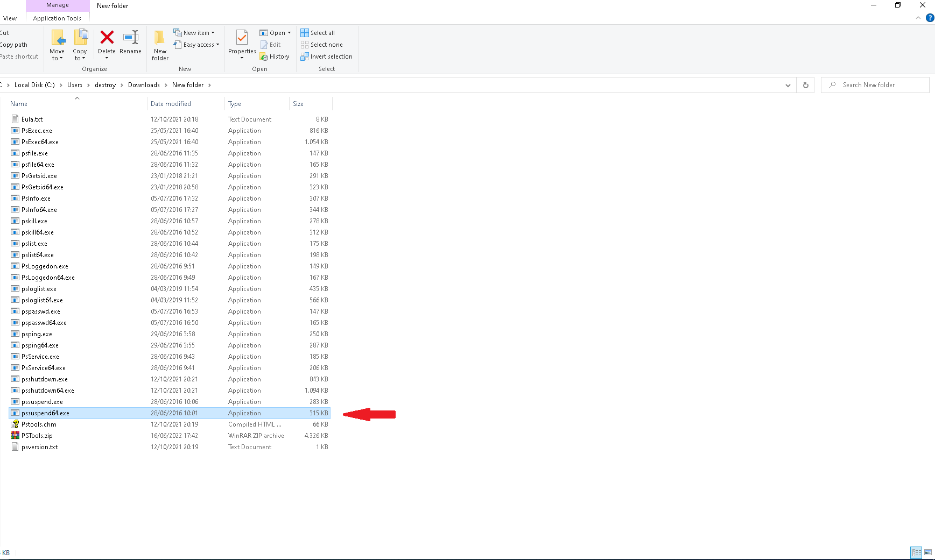
Task: Open the Explorer help question mark icon
Action: coord(930,18)
